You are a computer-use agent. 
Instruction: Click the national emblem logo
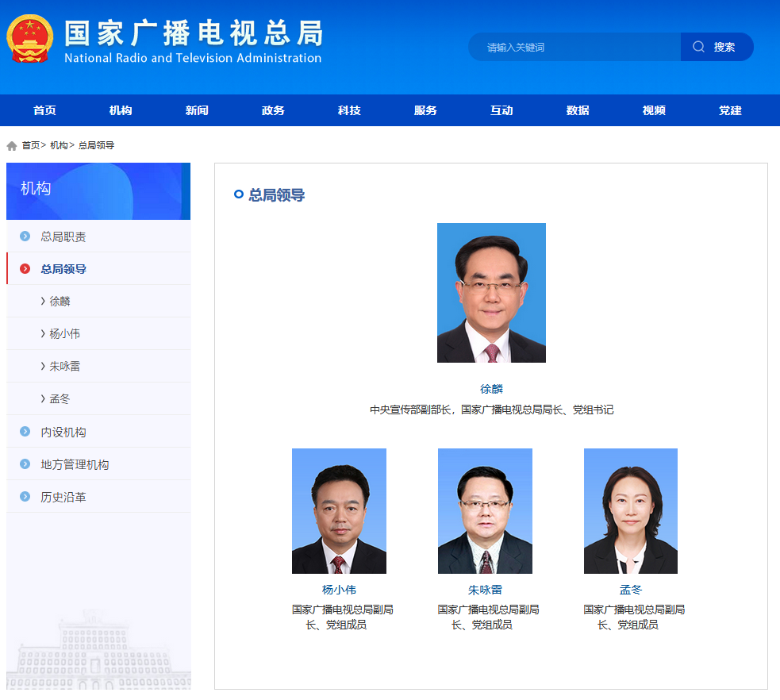click(x=29, y=39)
